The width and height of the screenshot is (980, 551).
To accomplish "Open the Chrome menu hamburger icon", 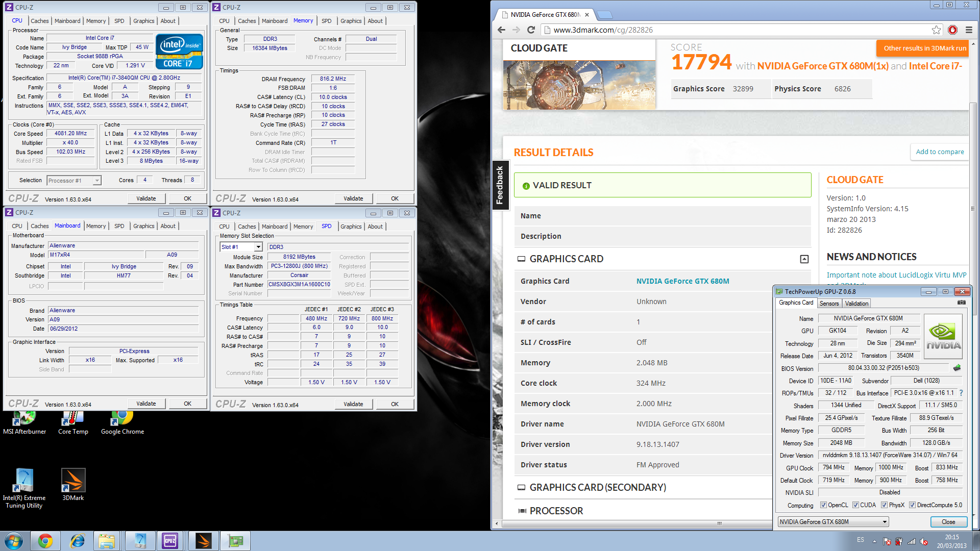I will [x=969, y=30].
